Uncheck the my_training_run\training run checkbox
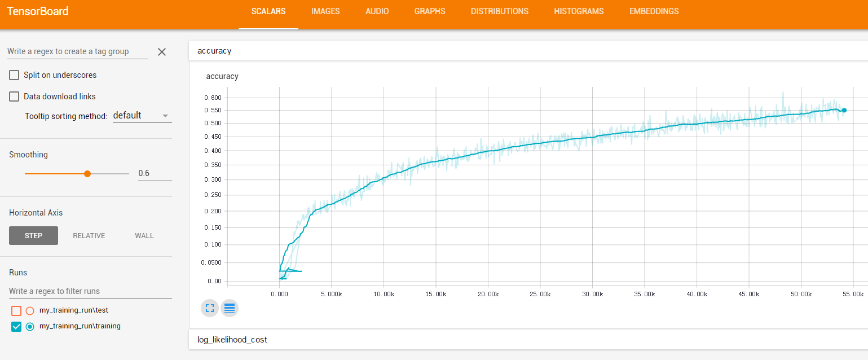Image resolution: width=868 pixels, height=360 pixels. point(16,326)
